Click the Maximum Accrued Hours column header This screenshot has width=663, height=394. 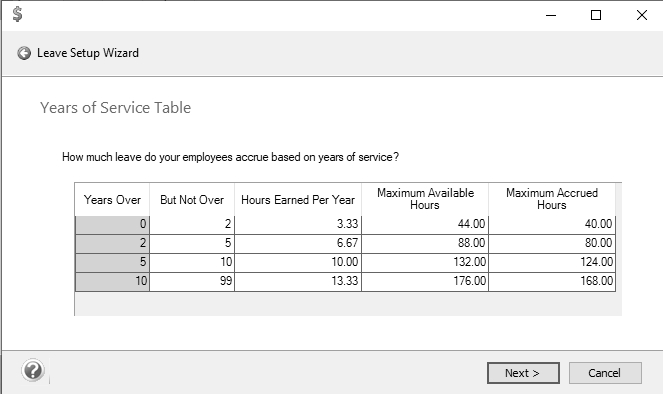[552, 199]
